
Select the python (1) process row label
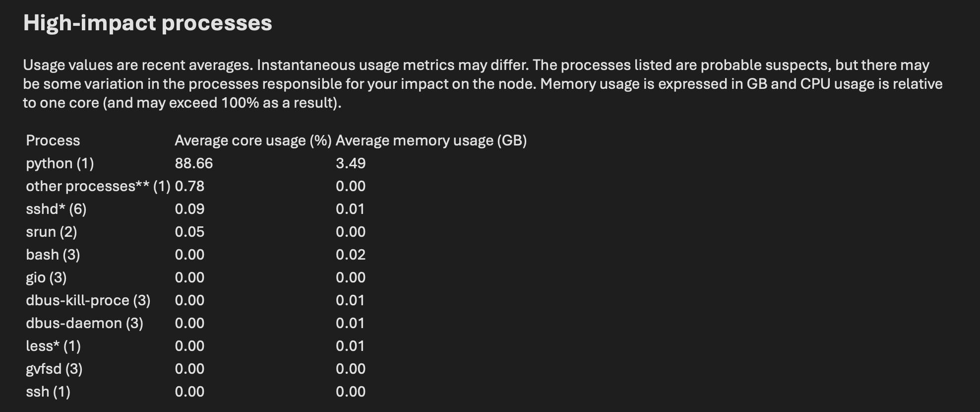tap(60, 163)
